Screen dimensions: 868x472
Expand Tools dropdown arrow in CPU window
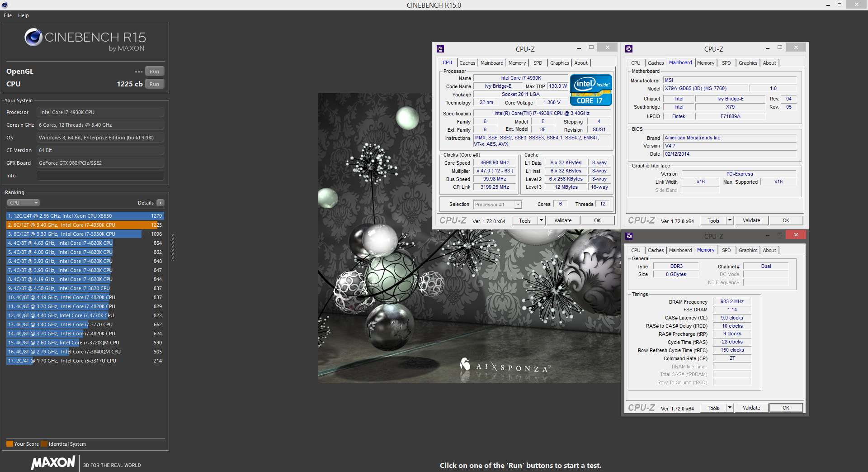(x=541, y=220)
